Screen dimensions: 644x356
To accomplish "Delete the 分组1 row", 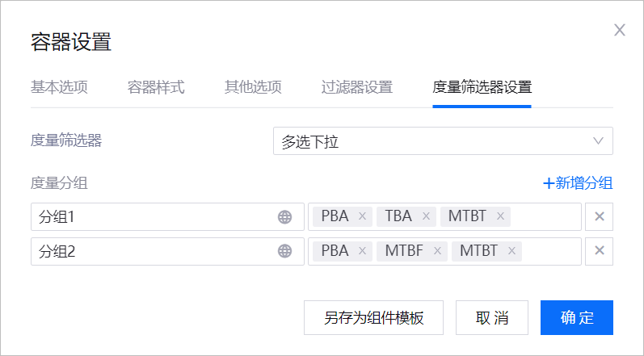I will [x=600, y=216].
